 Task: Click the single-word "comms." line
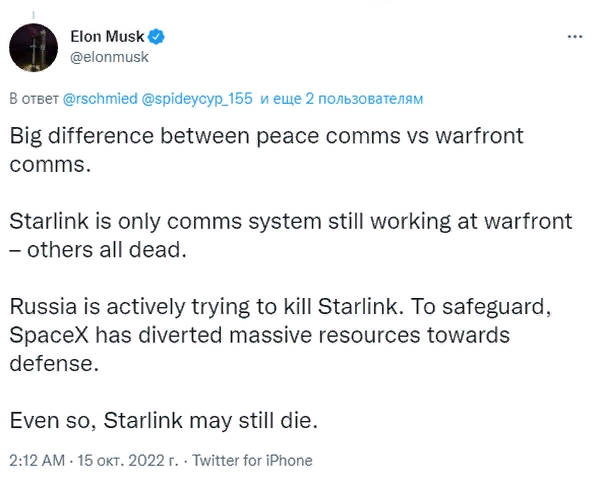pyautogui.click(x=50, y=163)
